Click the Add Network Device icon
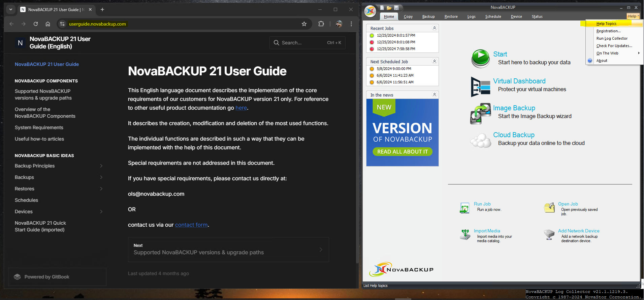644x300 pixels. [x=549, y=234]
